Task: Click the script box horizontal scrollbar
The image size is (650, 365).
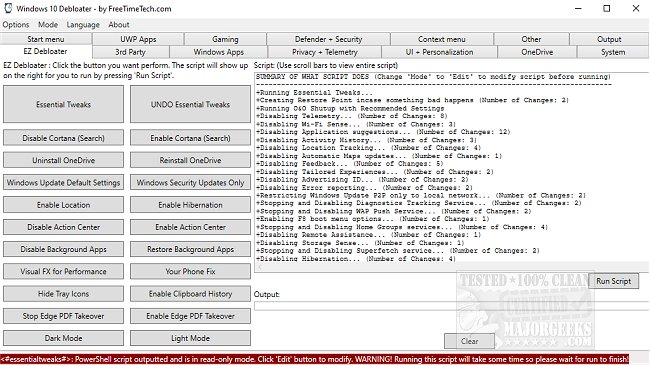Action: 451,267
